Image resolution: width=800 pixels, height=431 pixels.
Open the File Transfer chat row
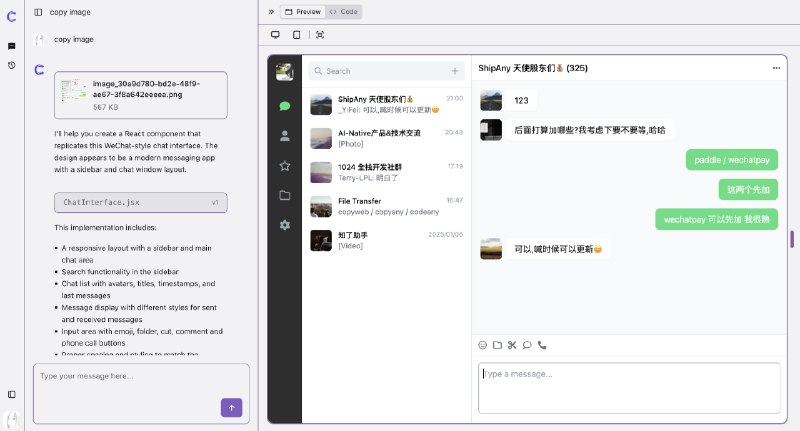tap(387, 207)
